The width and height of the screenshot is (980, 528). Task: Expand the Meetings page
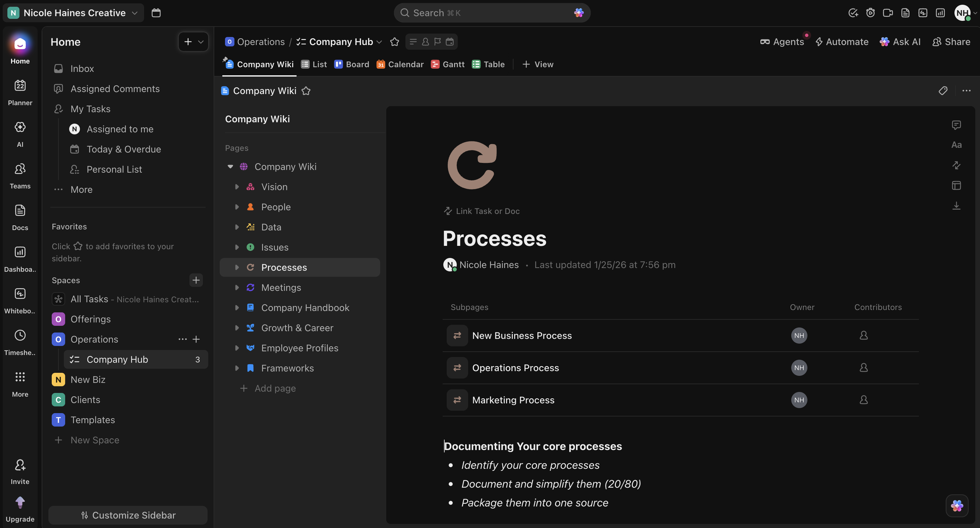click(237, 288)
